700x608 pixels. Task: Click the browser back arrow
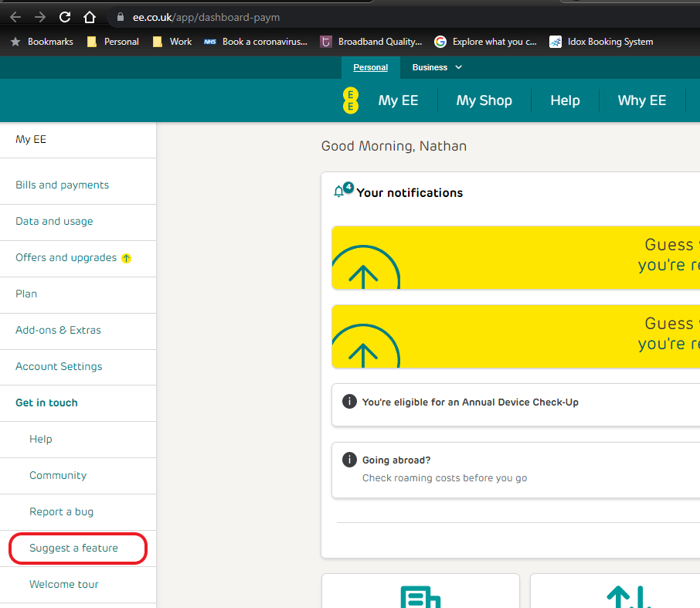tap(15, 16)
